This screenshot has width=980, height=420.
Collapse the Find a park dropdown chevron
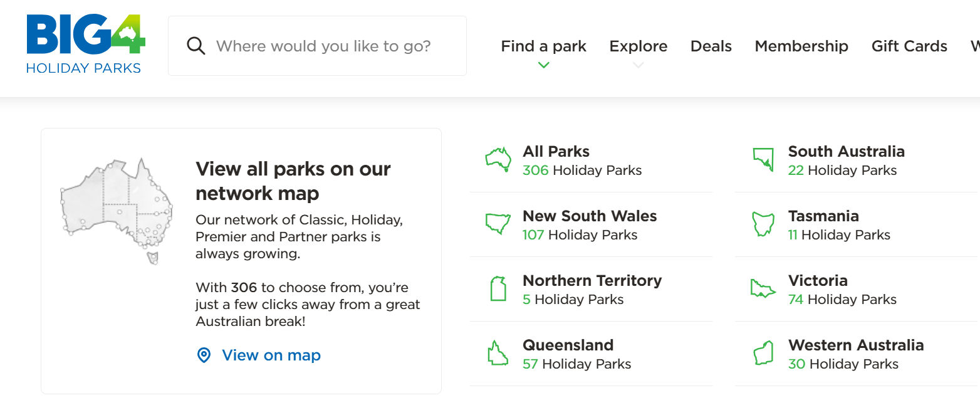(544, 65)
